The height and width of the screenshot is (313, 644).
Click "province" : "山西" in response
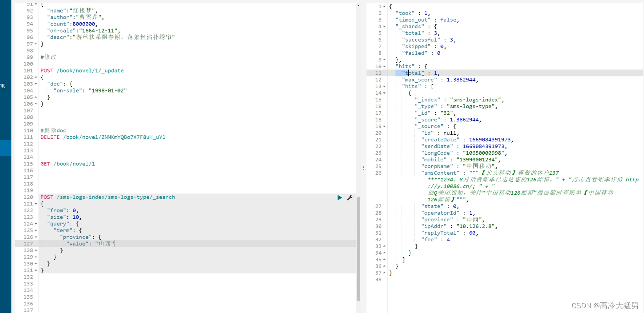click(453, 219)
